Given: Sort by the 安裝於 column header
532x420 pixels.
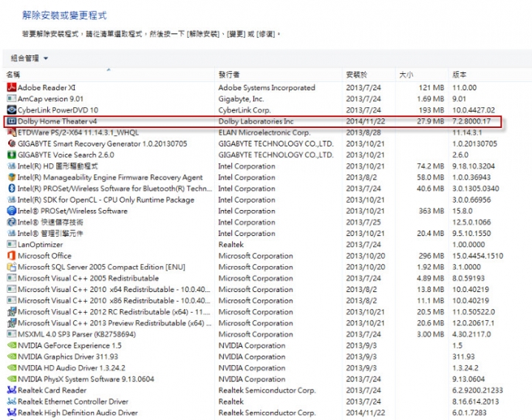Looking at the screenshot, I should pos(369,75).
